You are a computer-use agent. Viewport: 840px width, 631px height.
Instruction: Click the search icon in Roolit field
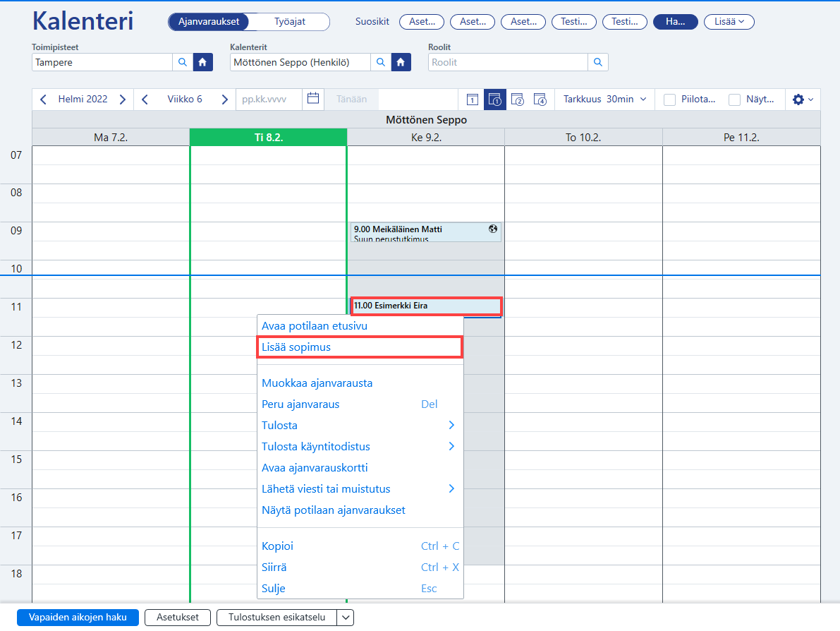598,62
